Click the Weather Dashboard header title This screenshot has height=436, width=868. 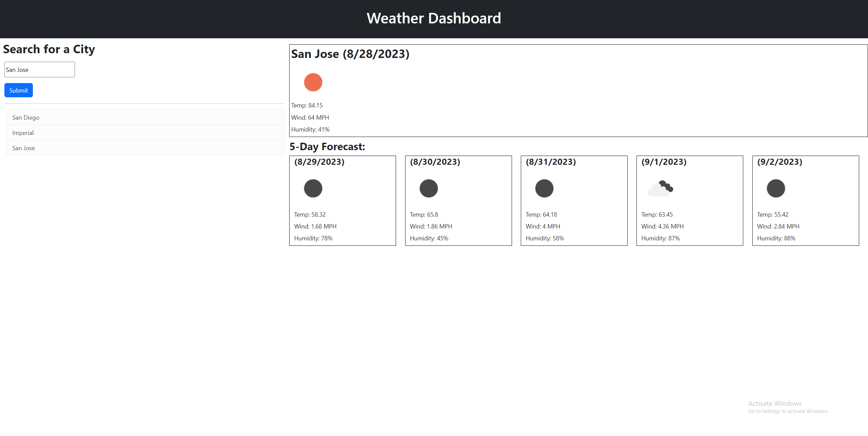[434, 18]
